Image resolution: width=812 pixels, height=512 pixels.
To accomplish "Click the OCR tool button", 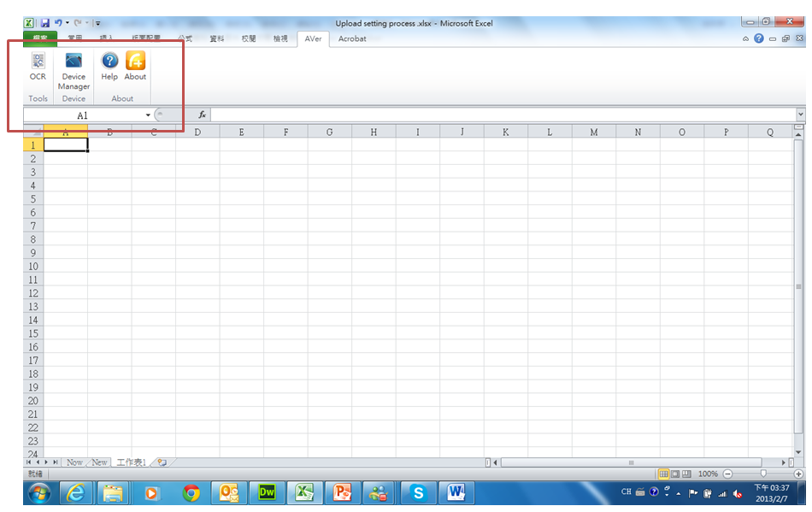I will point(38,67).
